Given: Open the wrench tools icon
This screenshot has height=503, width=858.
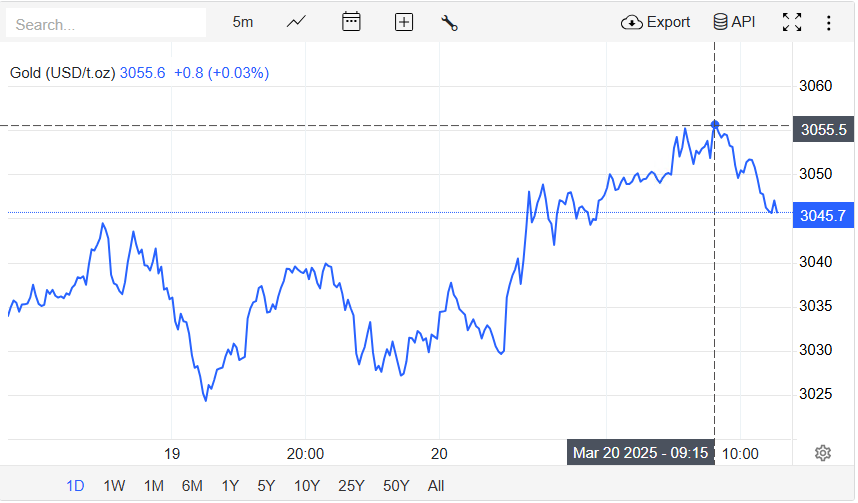Looking at the screenshot, I should point(449,22).
